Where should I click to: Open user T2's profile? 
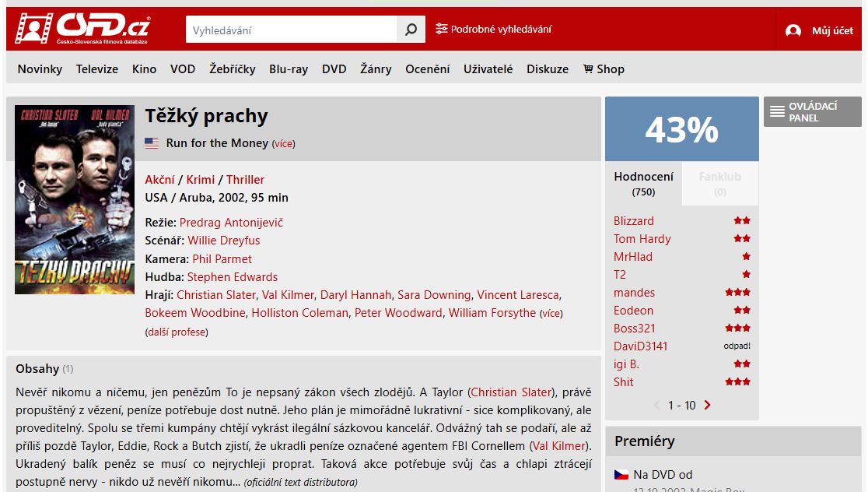(619, 274)
